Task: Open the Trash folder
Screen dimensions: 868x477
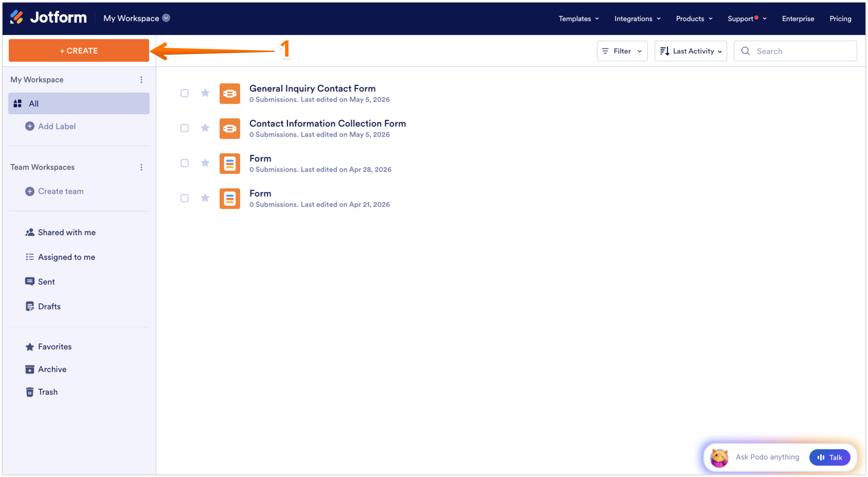Action: [41, 392]
